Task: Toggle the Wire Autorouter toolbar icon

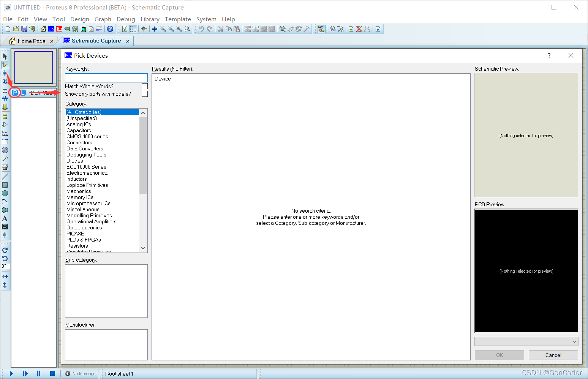Action: (x=321, y=29)
